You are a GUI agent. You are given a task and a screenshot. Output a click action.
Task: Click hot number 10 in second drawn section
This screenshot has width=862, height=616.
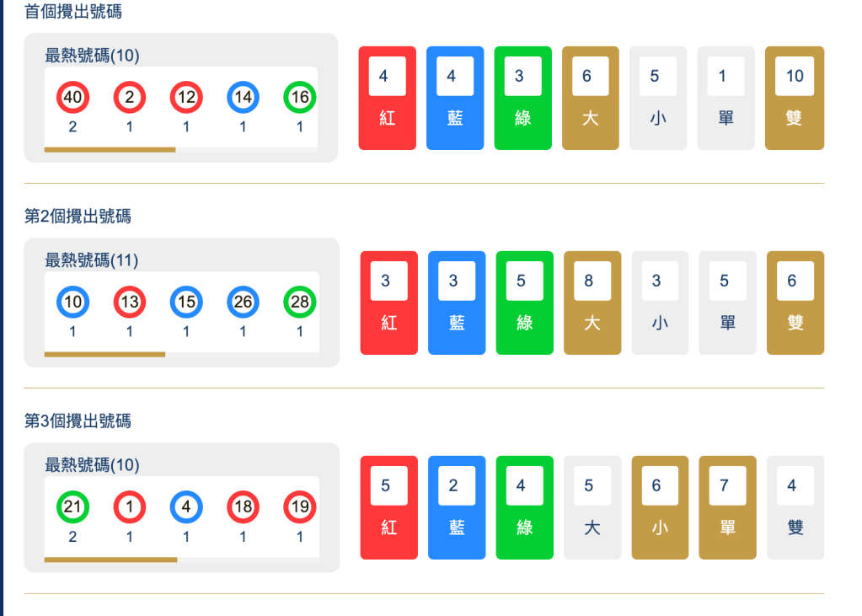coord(72,302)
